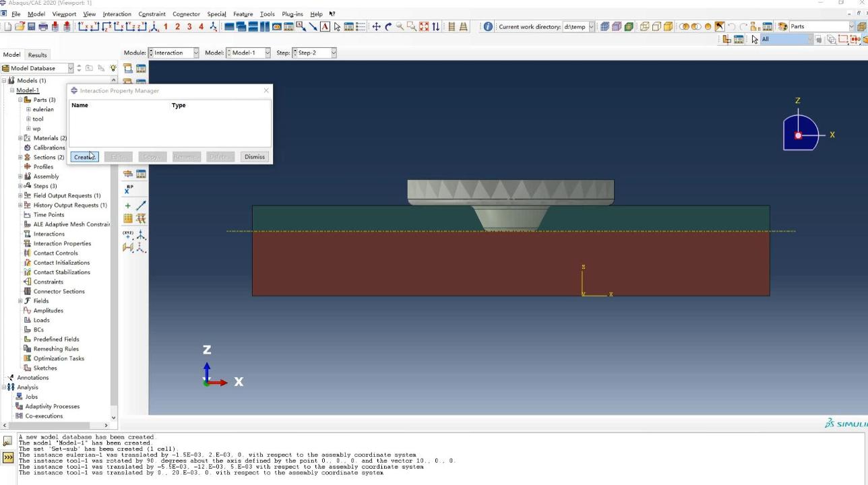868x485 pixels.
Task: Click the Query information icon
Action: (x=488, y=27)
